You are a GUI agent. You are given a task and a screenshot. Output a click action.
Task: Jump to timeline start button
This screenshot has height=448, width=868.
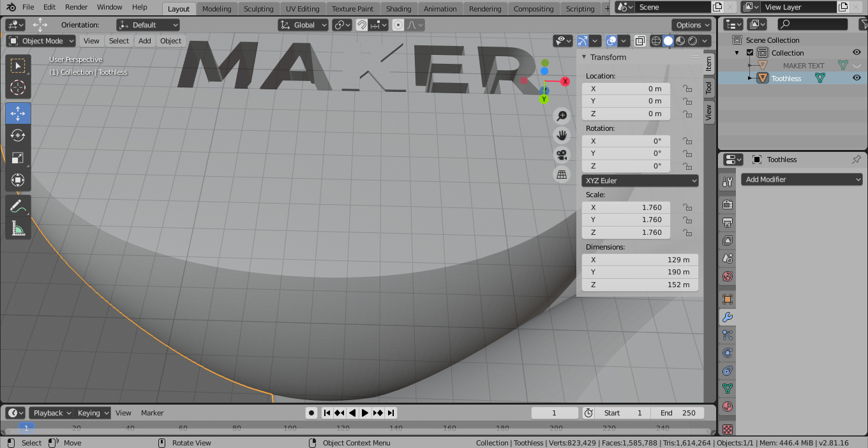click(x=327, y=413)
